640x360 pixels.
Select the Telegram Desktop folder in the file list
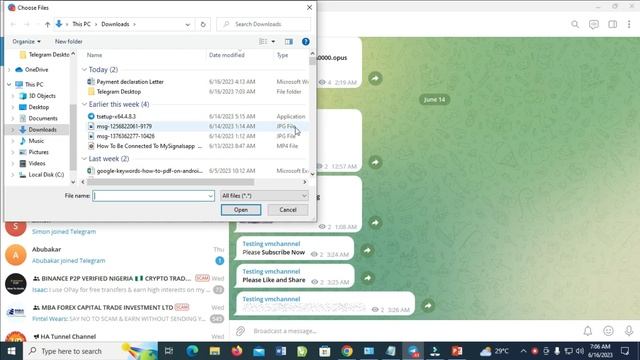pos(119,92)
